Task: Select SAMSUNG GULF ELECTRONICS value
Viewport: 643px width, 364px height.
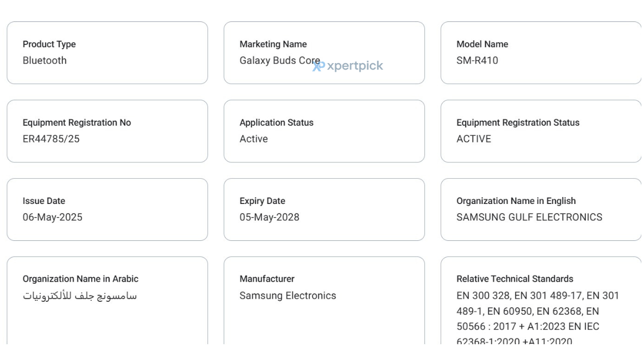Action: pyautogui.click(x=529, y=217)
